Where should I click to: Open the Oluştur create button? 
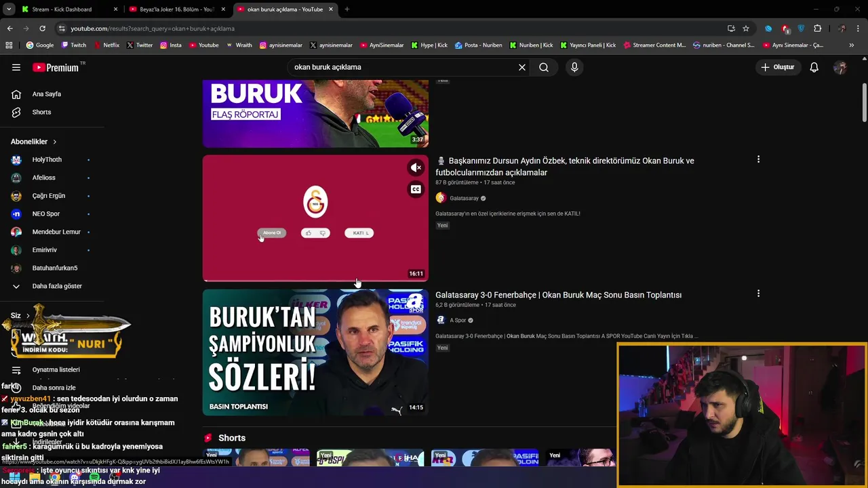pyautogui.click(x=777, y=67)
